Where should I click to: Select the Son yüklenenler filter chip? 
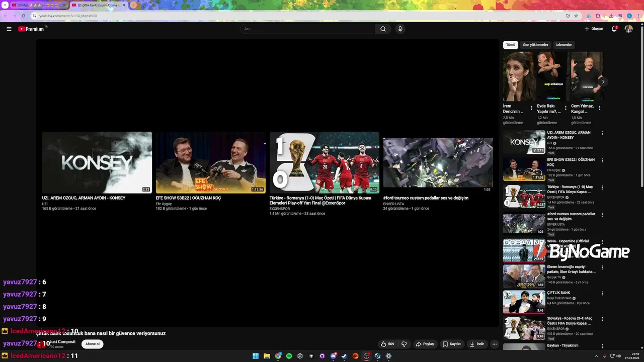point(535,45)
